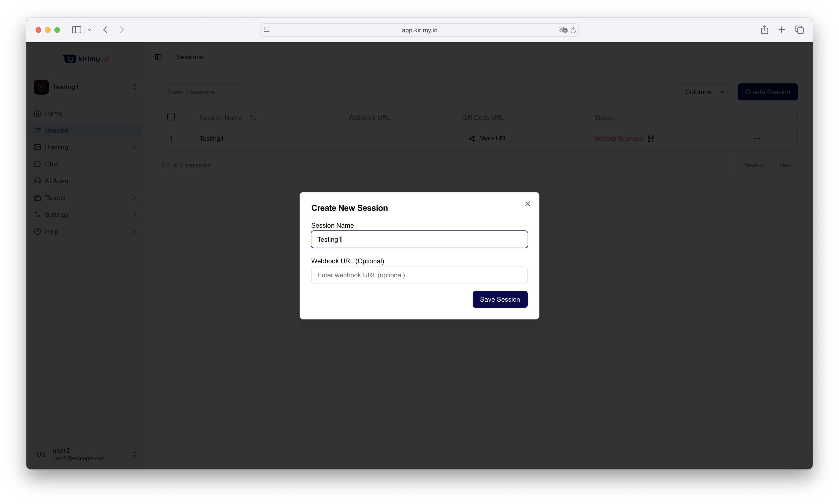Sort by Session Name using arrows icon
Viewport: 839px width, 504px height.
tap(253, 118)
